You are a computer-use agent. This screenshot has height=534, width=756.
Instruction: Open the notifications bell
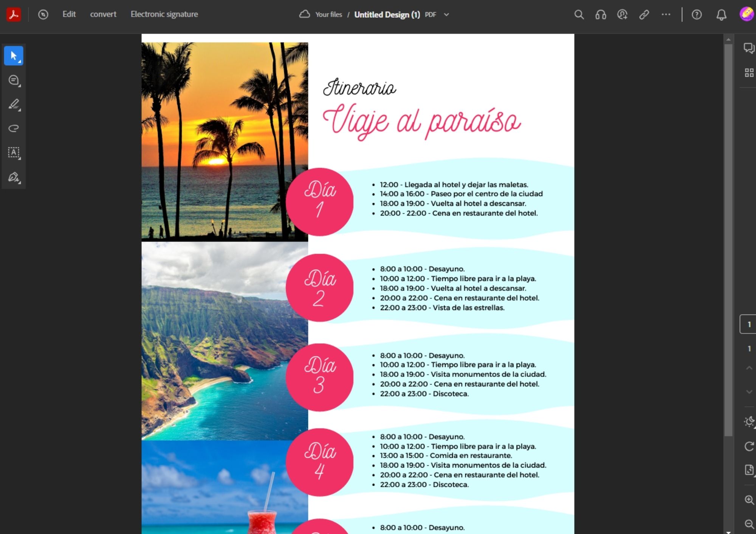pos(721,15)
